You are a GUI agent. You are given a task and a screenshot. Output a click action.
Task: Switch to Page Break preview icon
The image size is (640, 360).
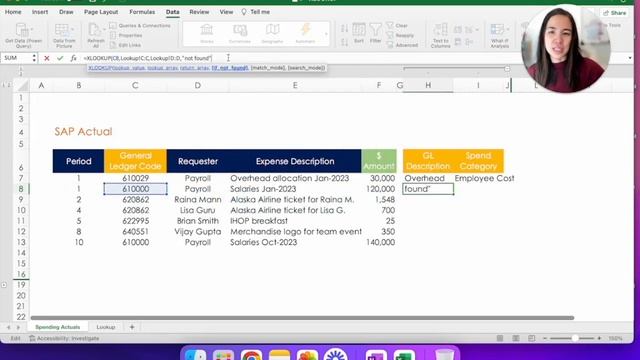point(531,338)
